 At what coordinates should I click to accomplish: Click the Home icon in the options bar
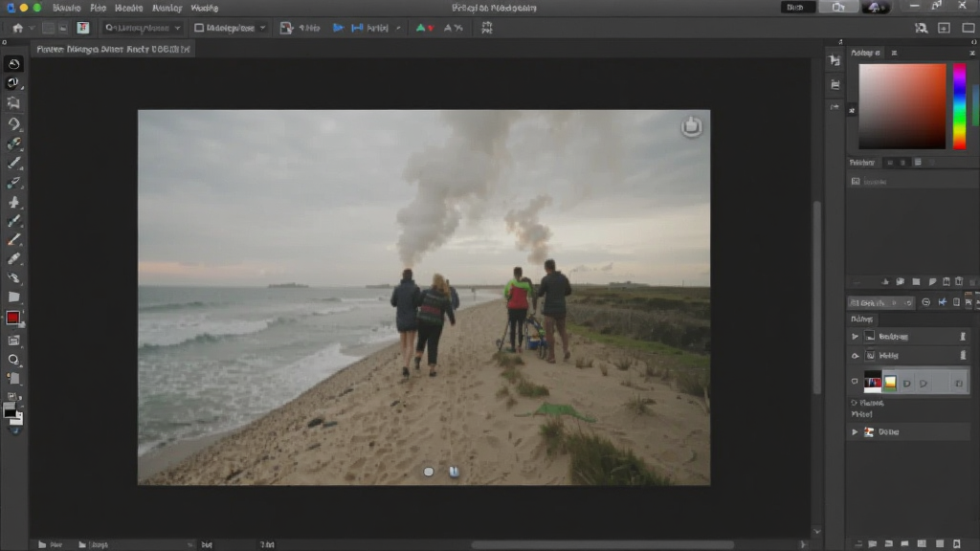[17, 28]
